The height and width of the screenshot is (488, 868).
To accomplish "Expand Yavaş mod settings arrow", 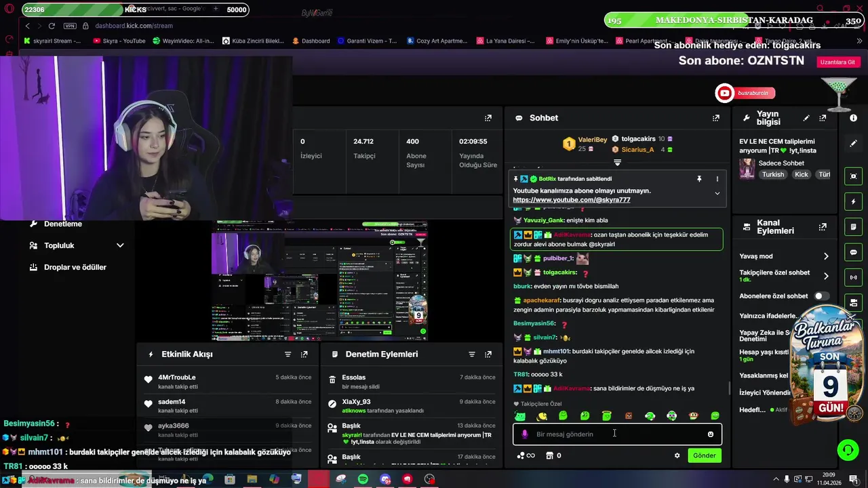I will pos(826,256).
